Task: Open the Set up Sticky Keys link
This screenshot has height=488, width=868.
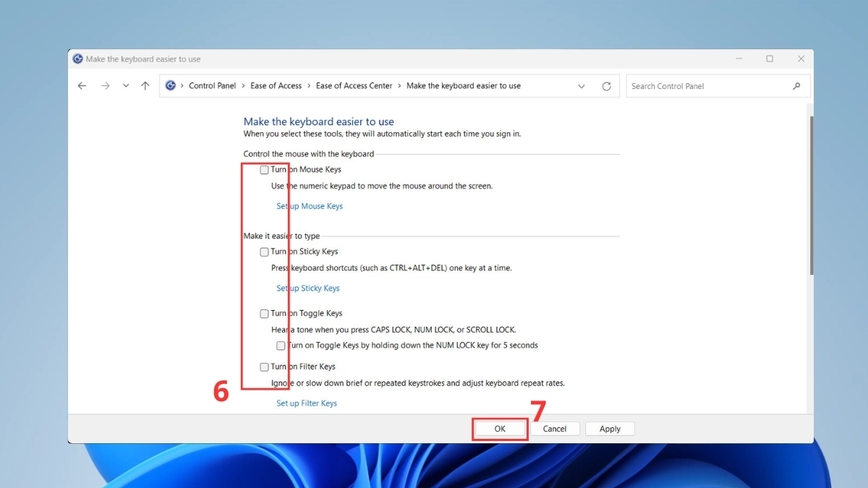Action: coord(307,288)
